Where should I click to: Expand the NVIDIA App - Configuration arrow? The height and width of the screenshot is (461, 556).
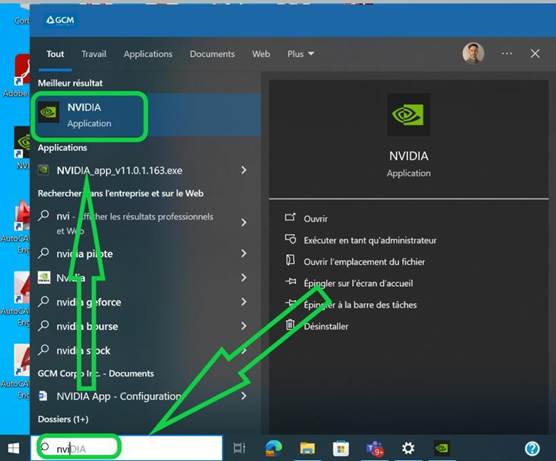pos(244,396)
